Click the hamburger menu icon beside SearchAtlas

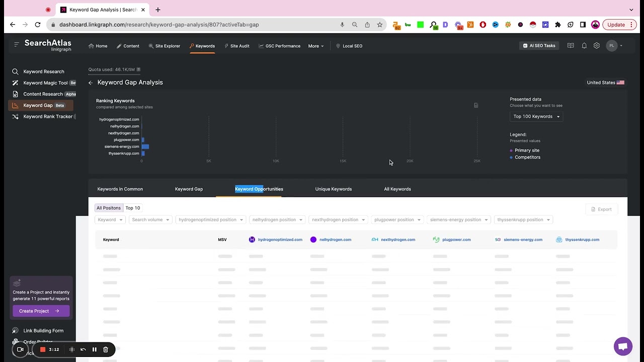point(17,44)
